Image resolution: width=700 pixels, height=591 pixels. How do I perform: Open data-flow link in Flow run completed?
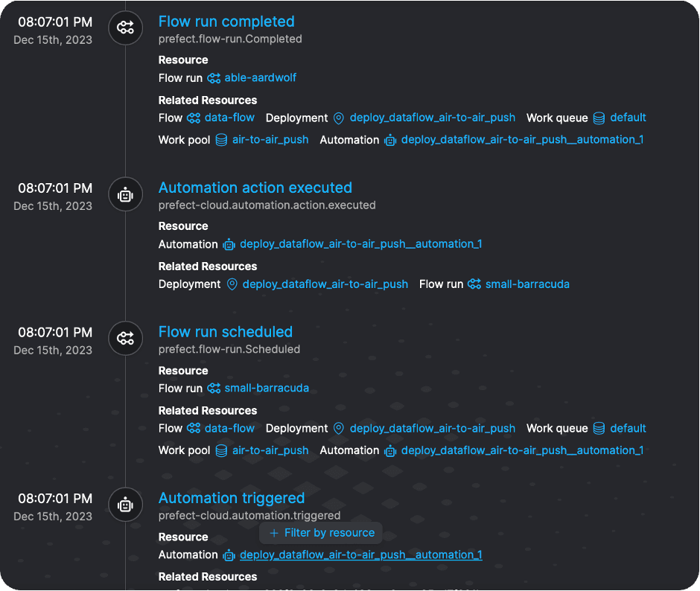coord(229,118)
